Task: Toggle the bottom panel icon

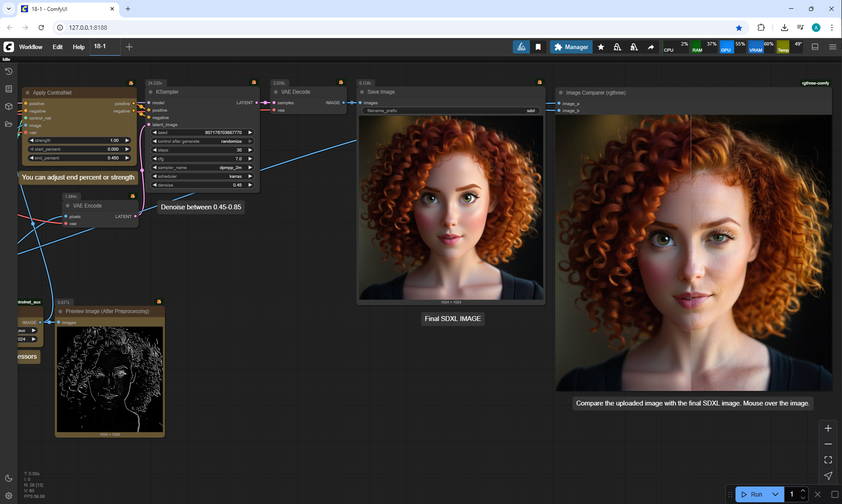Action: [815, 47]
